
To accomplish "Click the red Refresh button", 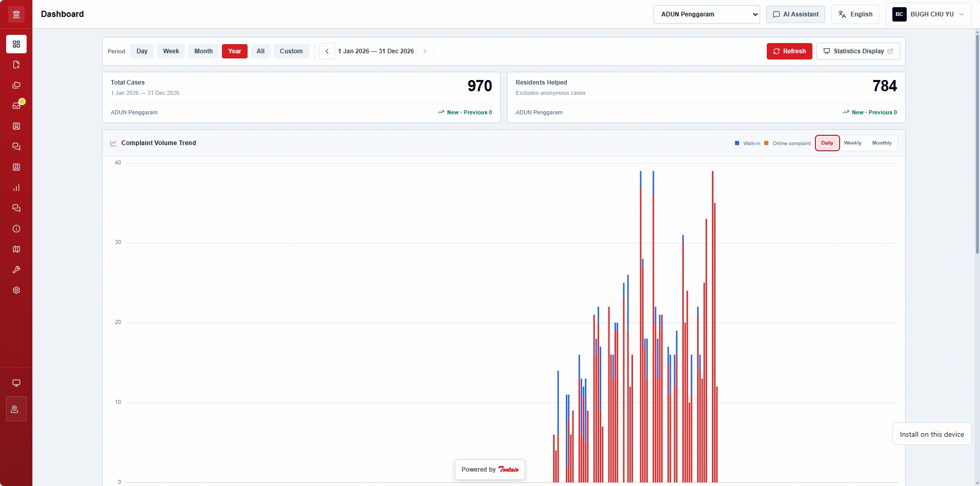I will tap(789, 51).
